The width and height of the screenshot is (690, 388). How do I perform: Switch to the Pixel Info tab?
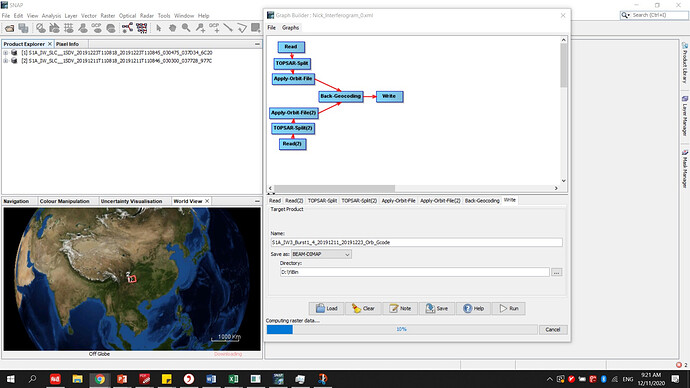tap(67, 44)
